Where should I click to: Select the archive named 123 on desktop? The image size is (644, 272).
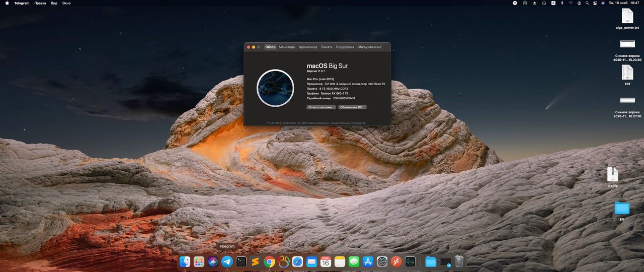(627, 76)
